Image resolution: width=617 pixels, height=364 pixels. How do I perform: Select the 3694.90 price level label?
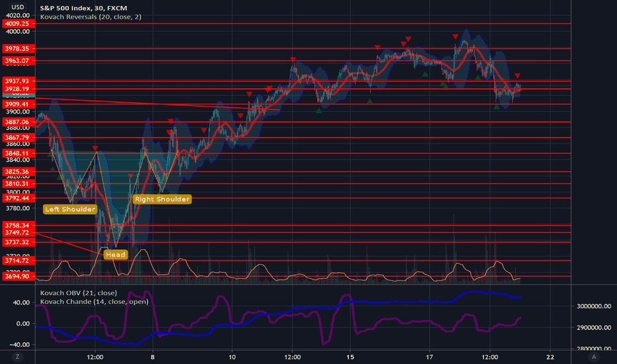click(18, 276)
